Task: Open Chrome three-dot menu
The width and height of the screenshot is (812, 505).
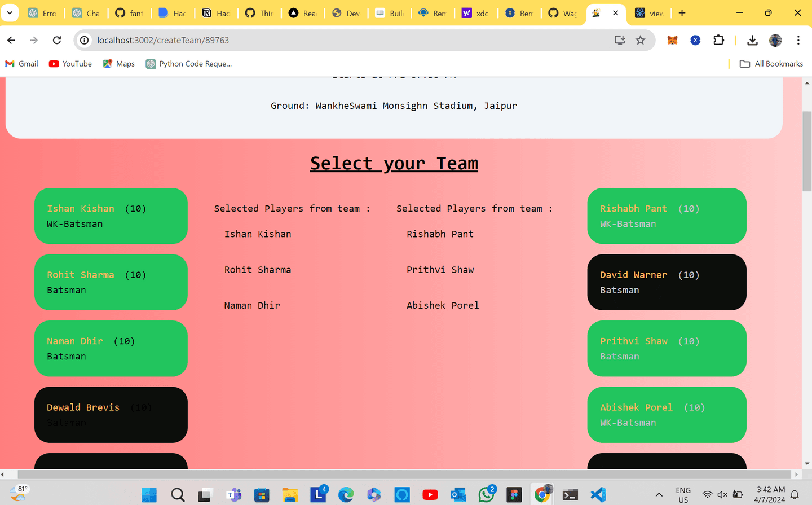Action: pos(798,40)
